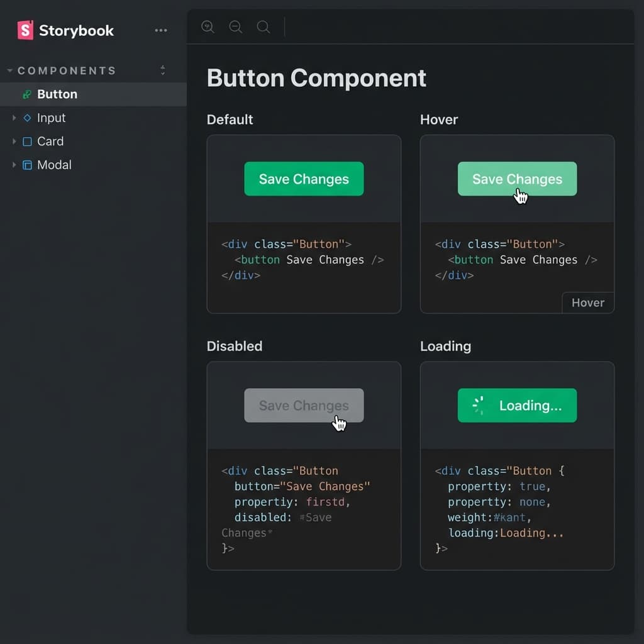Select the Zoom out tool

pyautogui.click(x=235, y=27)
